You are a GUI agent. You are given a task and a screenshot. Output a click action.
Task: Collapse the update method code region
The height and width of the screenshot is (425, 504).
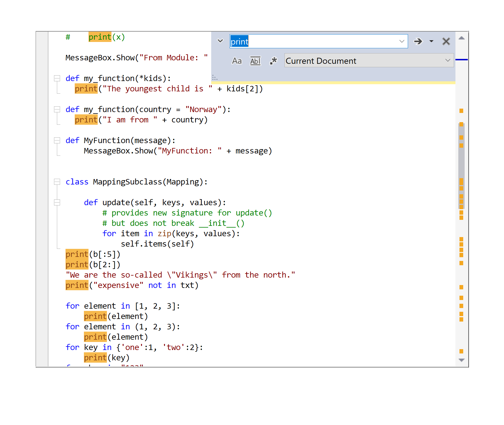click(57, 202)
